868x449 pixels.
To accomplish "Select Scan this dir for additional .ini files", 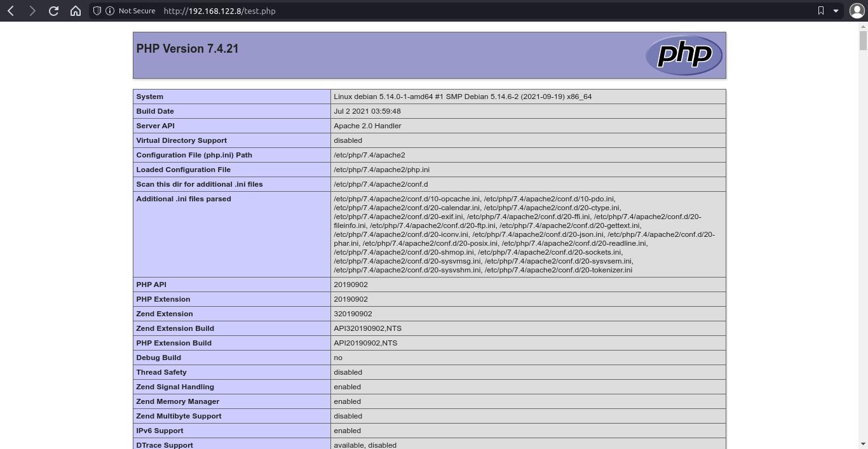I will point(200,184).
